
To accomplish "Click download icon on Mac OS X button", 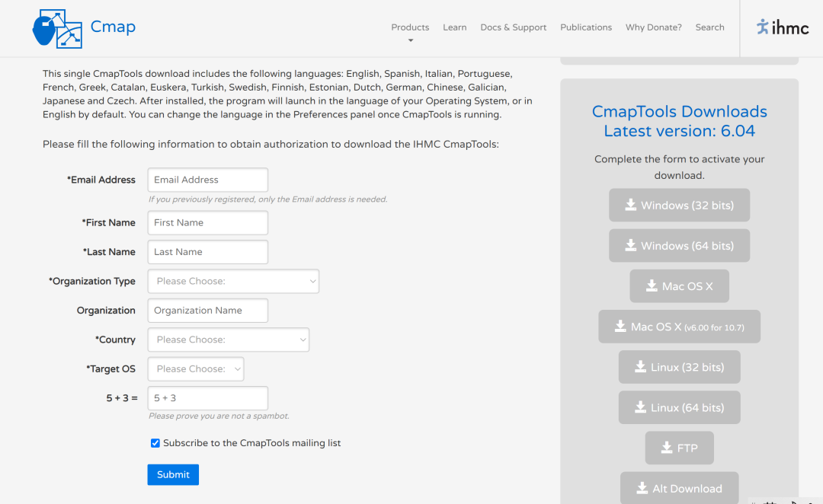I will (x=652, y=285).
